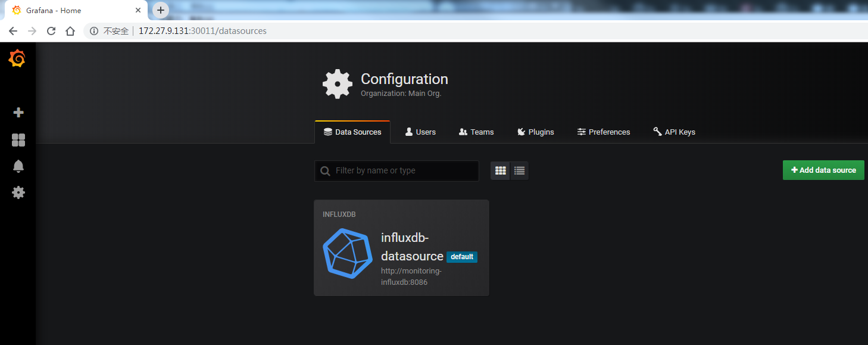Click the Configuration page title

pos(404,79)
